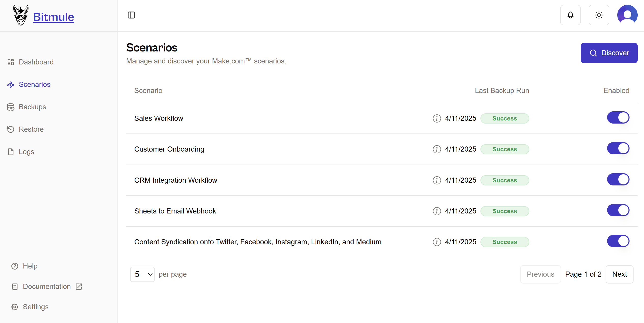Click the Dashboard grid icon
Viewport: 644px width, 323px height.
point(11,62)
